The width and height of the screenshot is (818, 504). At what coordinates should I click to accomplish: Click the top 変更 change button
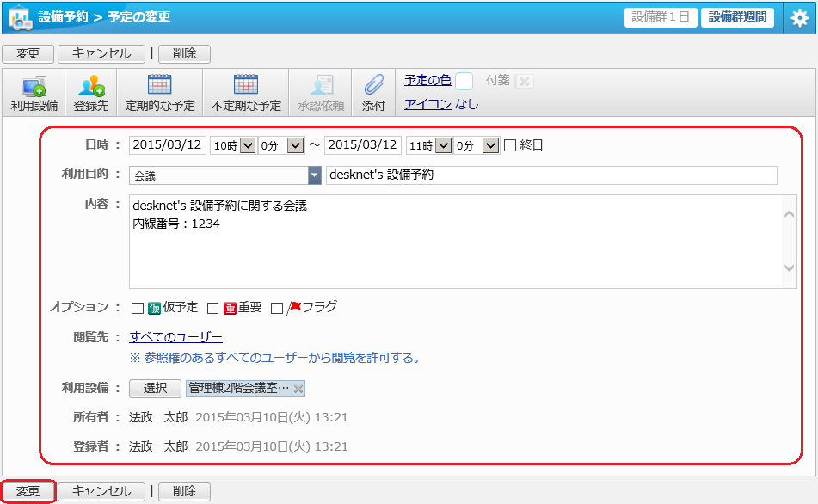point(28,53)
